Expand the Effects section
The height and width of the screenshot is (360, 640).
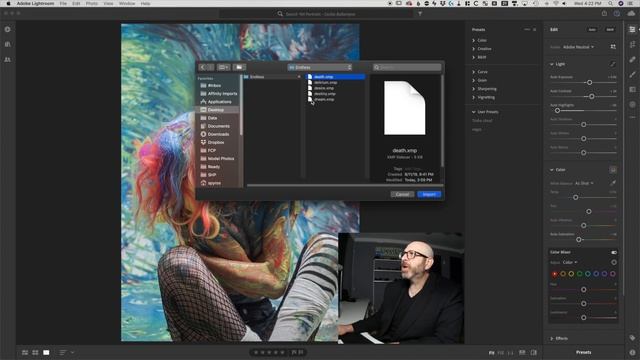tap(551, 338)
